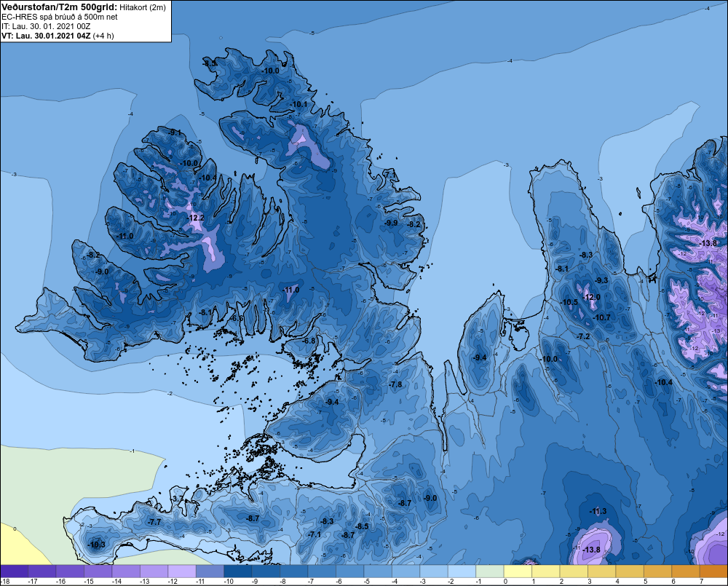The width and height of the screenshot is (728, 586).
Task: Click the -6.6 temperature label
Action: click(x=237, y=319)
